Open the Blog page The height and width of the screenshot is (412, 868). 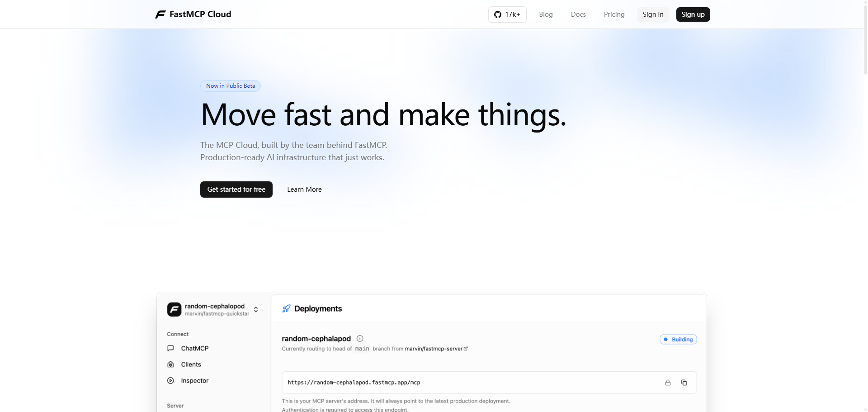pyautogui.click(x=546, y=14)
